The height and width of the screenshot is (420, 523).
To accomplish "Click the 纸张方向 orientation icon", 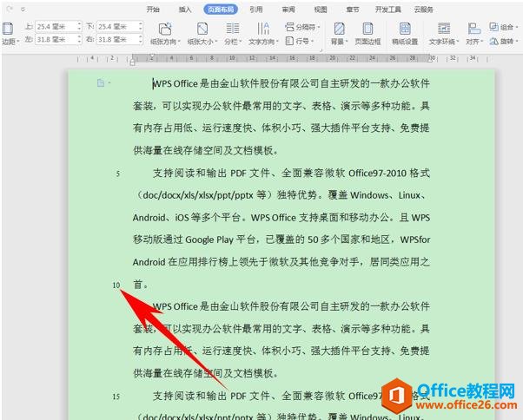I will coord(165,29).
